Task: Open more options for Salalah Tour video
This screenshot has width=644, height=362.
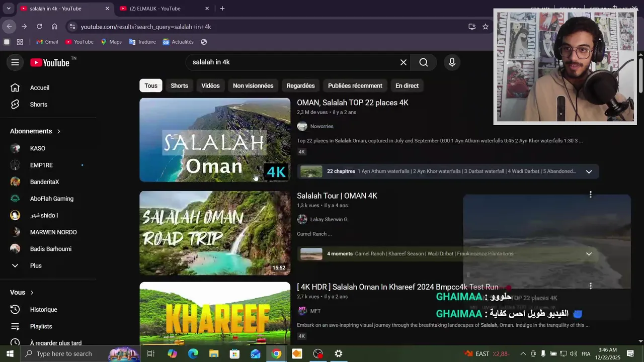Action: [x=591, y=194]
